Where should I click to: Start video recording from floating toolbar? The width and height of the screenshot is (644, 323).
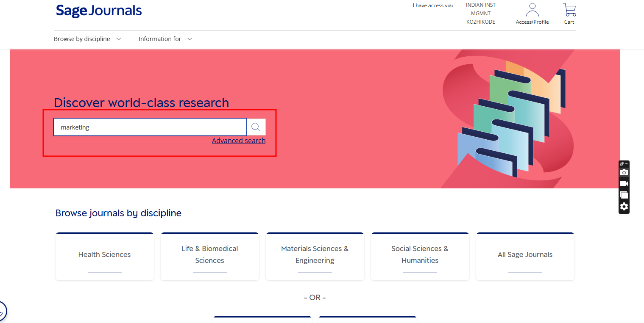point(624,184)
